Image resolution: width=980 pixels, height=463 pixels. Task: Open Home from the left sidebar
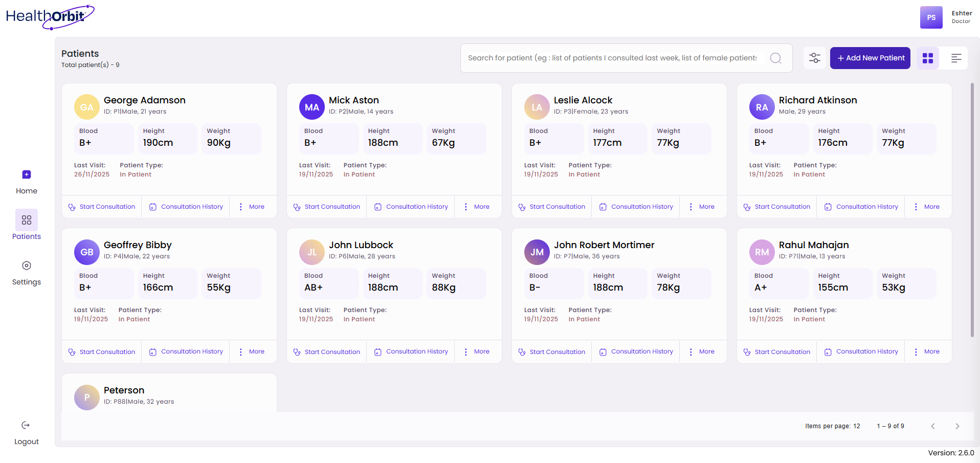pyautogui.click(x=26, y=174)
